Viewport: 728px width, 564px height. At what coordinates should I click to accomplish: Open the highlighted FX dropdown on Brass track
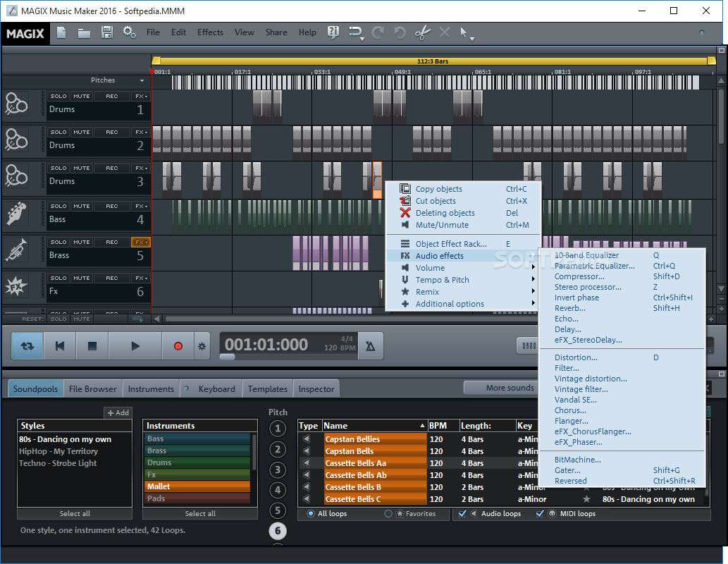(x=141, y=242)
